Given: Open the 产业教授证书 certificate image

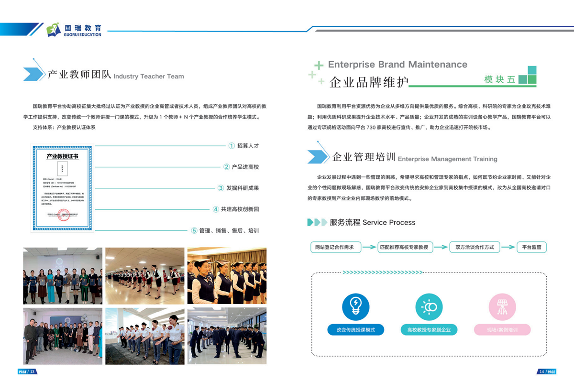Looking at the screenshot, I should 62,188.
